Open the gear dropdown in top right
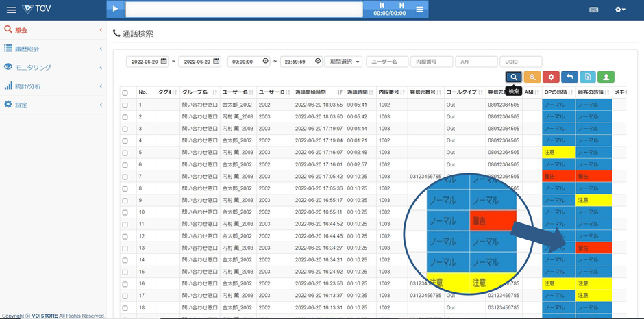Viewport: 644px width, 319px height. [x=620, y=10]
